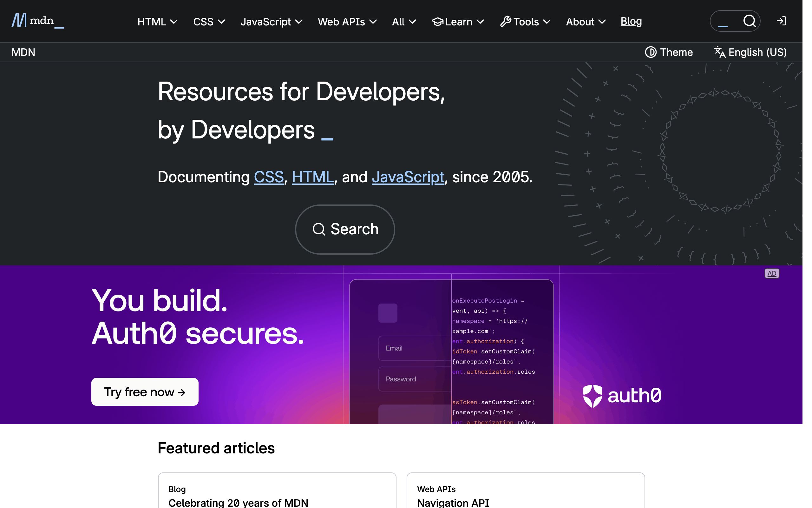
Task: Click the AD label badge
Action: 772,273
